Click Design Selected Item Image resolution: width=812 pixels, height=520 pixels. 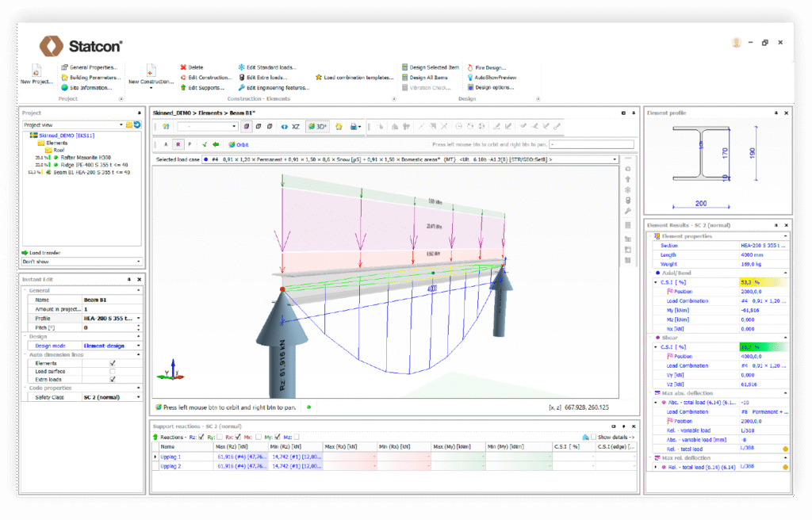430,67
